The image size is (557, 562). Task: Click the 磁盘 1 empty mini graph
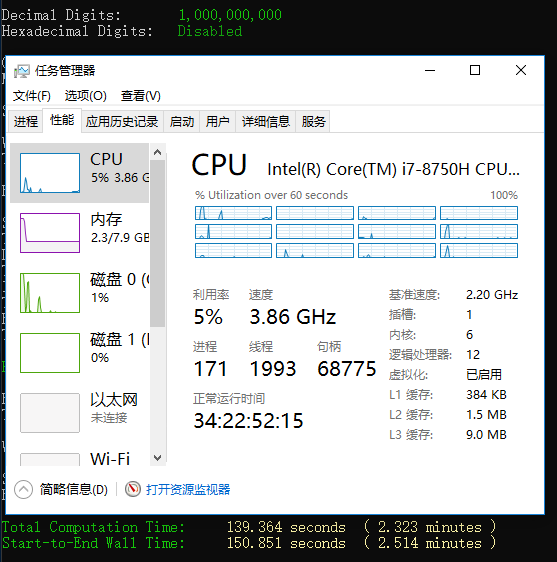(x=50, y=353)
